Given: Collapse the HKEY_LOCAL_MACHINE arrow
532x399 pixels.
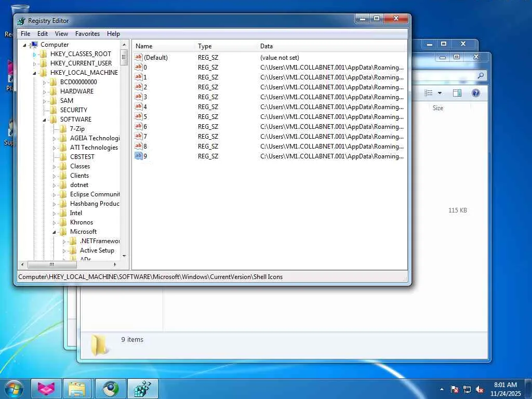Looking at the screenshot, I should pyautogui.click(x=34, y=73).
